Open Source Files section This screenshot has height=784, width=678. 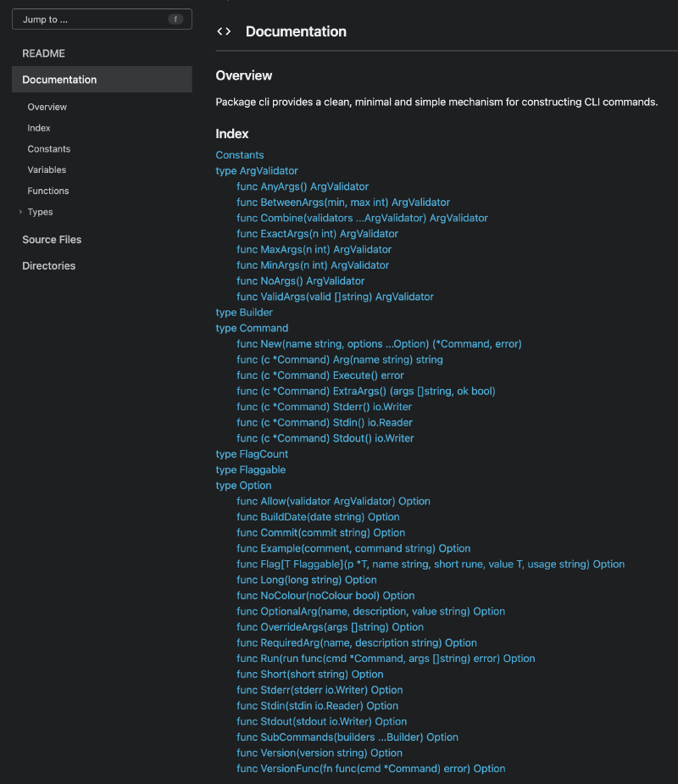click(52, 240)
